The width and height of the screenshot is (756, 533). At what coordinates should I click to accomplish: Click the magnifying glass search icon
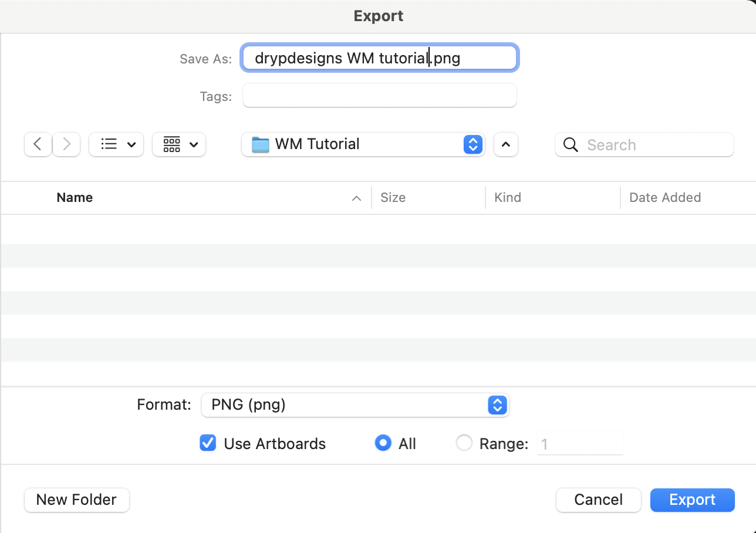[571, 145]
